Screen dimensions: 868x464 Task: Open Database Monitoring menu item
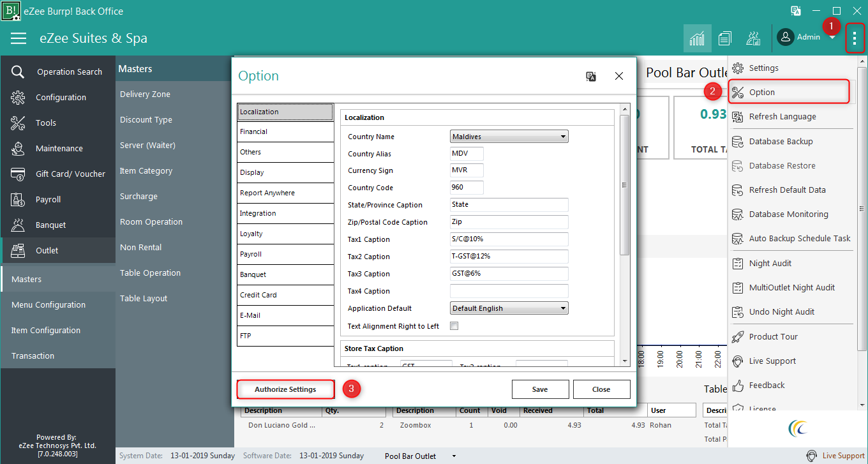click(788, 214)
